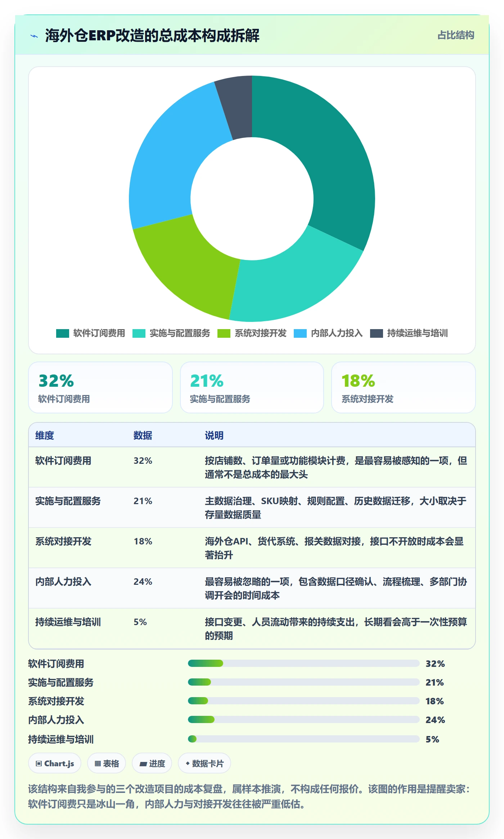Click the 维度 column header

[x=45, y=435]
